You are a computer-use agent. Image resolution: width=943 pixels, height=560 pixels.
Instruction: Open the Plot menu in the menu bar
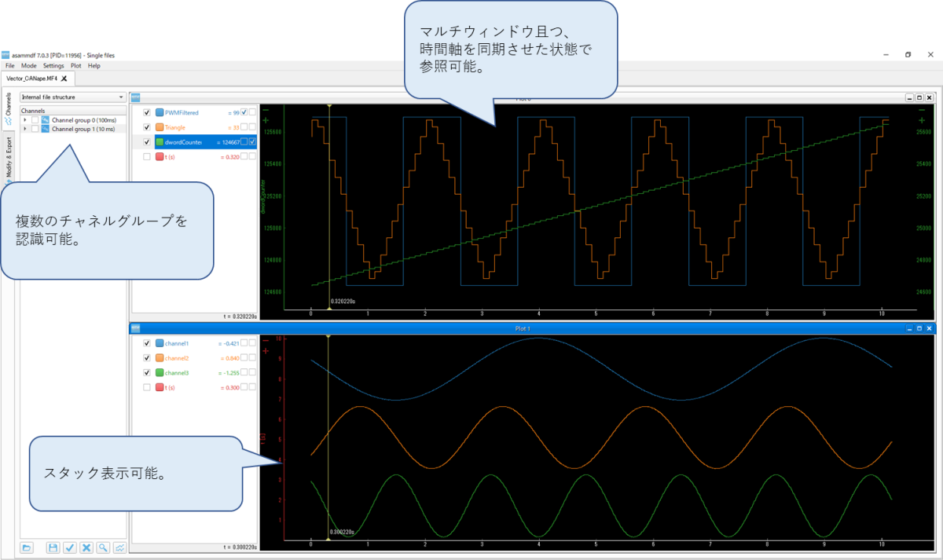point(78,66)
